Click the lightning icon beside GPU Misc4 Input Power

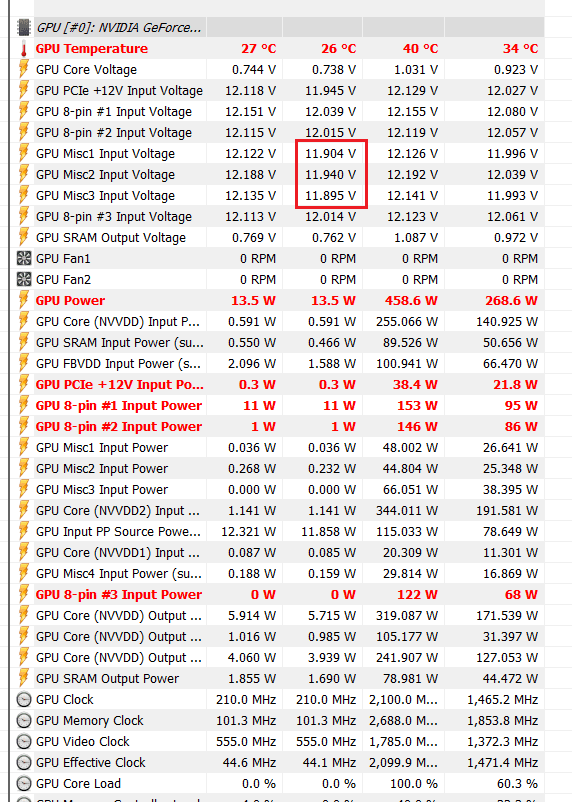coord(24,573)
